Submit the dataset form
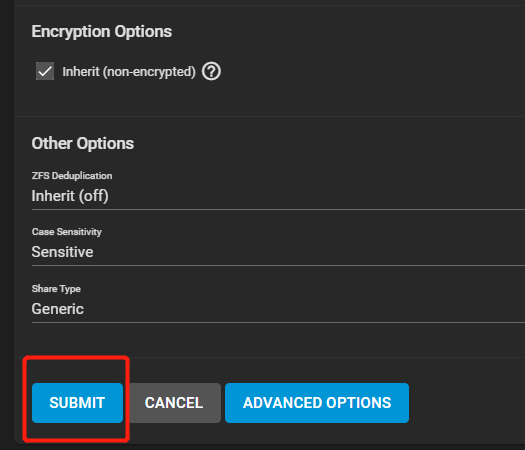525x450 pixels. coord(77,403)
